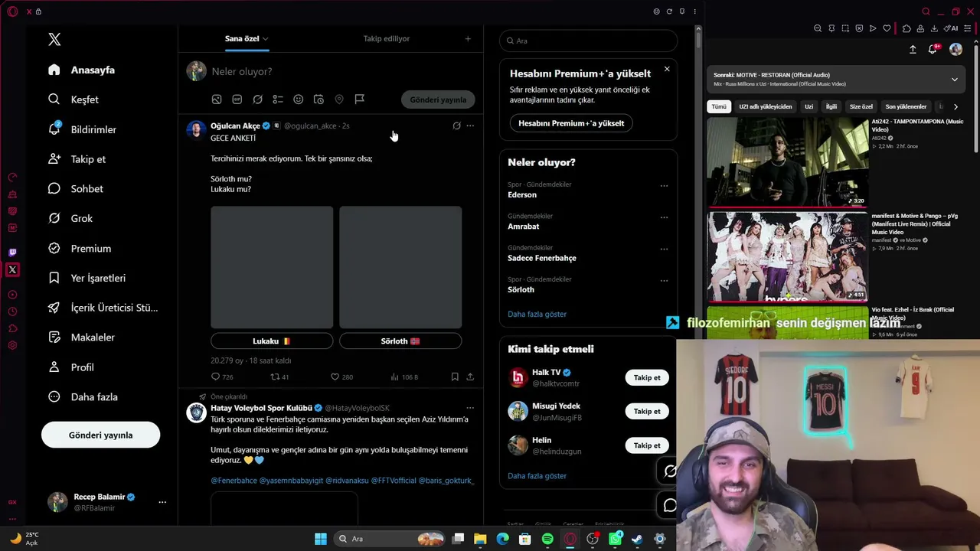The width and height of the screenshot is (980, 551).
Task: Open Twitch in the Opera sidebar
Action: click(12, 253)
